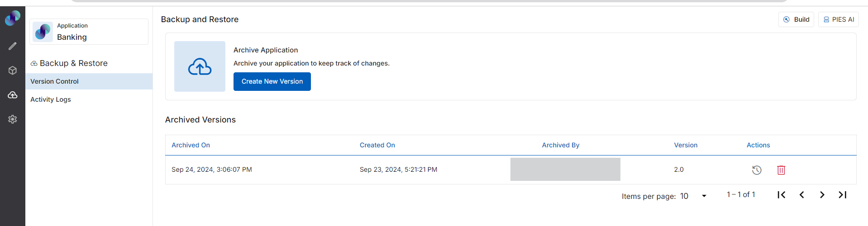Click the PIES logo at top left
The image size is (868, 226).
click(13, 18)
